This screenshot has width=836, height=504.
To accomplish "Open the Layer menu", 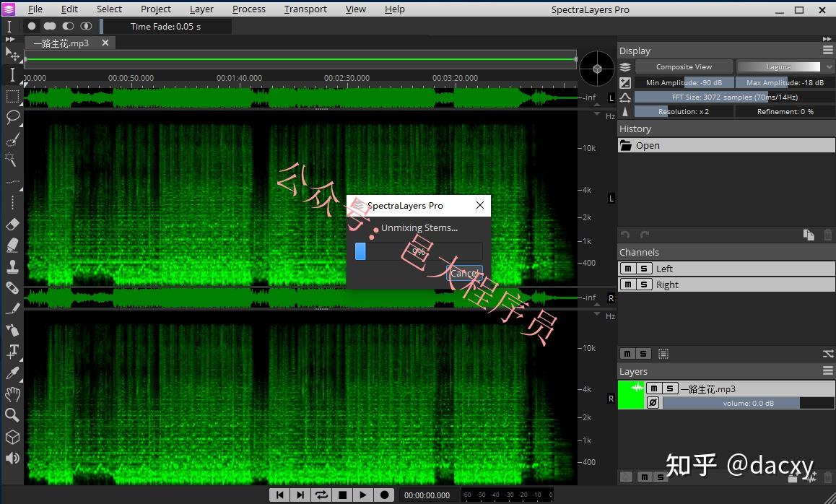I will 201,9.
